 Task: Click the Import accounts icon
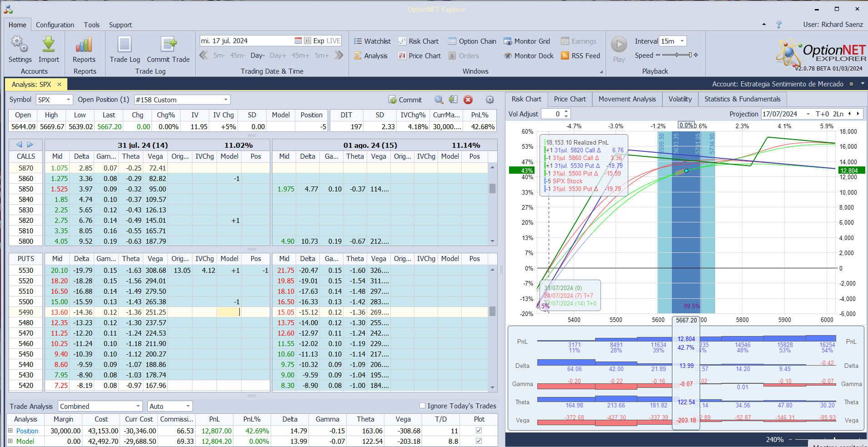point(49,45)
